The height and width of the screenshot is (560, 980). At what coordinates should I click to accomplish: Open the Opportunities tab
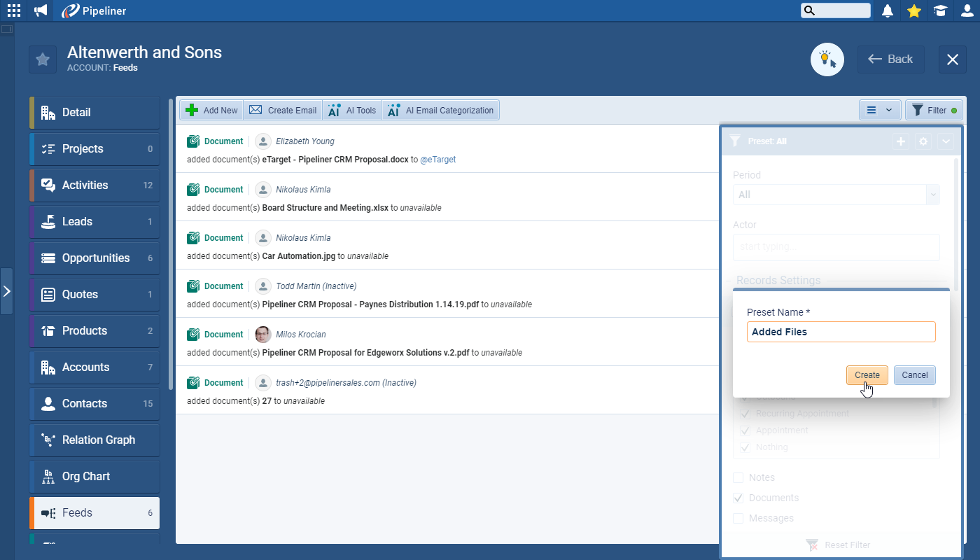[95, 258]
